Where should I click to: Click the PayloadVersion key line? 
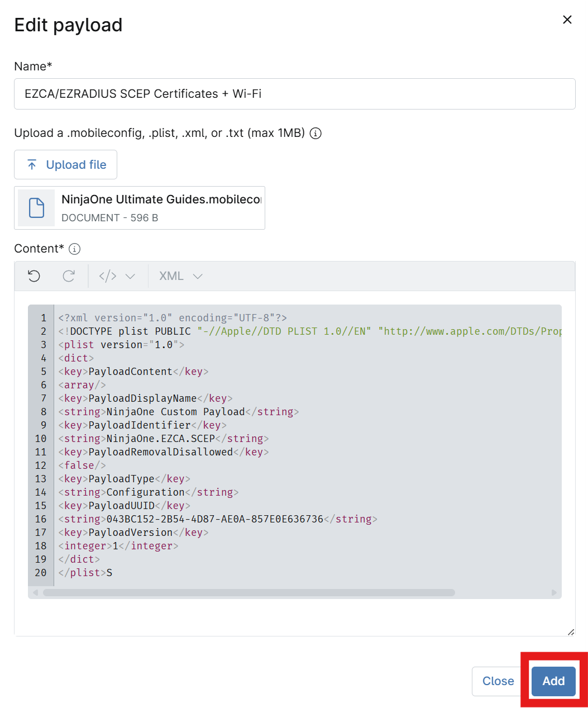tap(133, 533)
